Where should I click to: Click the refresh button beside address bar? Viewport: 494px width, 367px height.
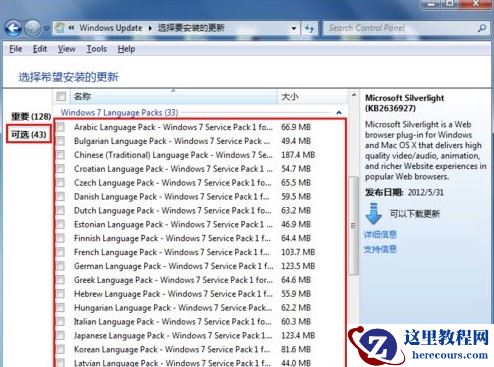click(309, 28)
